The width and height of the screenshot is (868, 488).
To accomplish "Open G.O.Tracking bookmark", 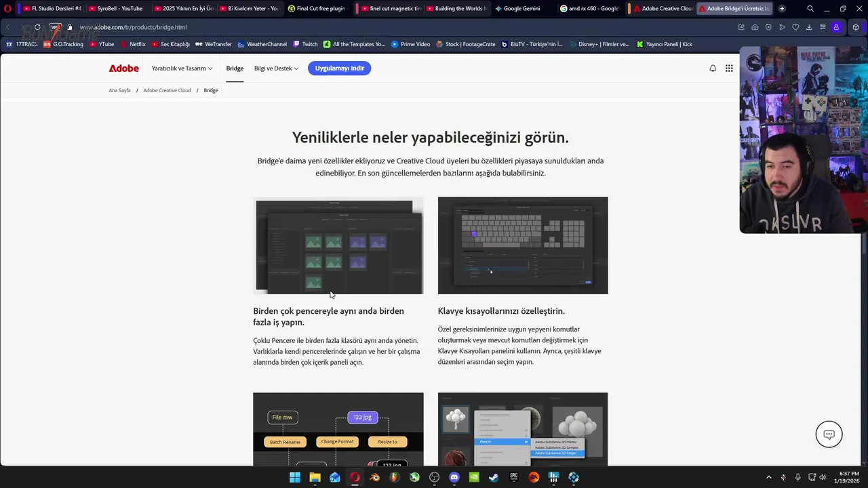I will [x=64, y=44].
